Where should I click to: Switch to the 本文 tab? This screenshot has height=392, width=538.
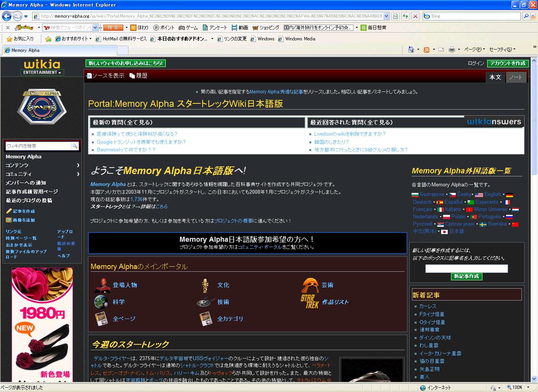495,77
